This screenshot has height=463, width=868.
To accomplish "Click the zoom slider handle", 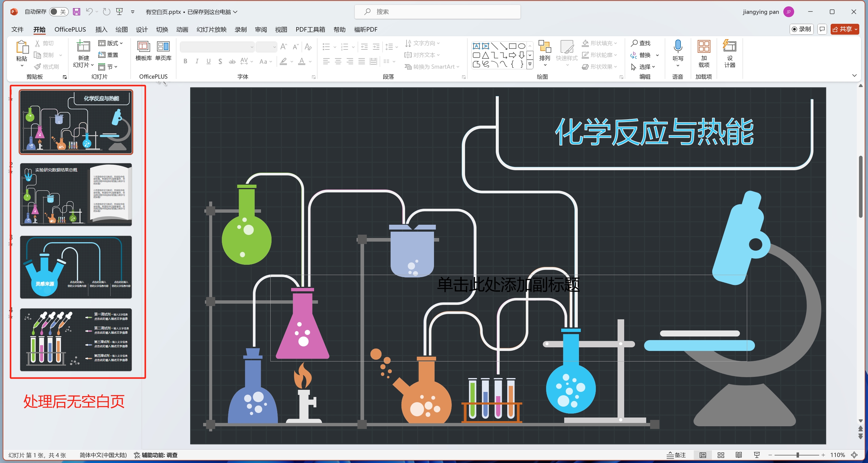I will (797, 455).
